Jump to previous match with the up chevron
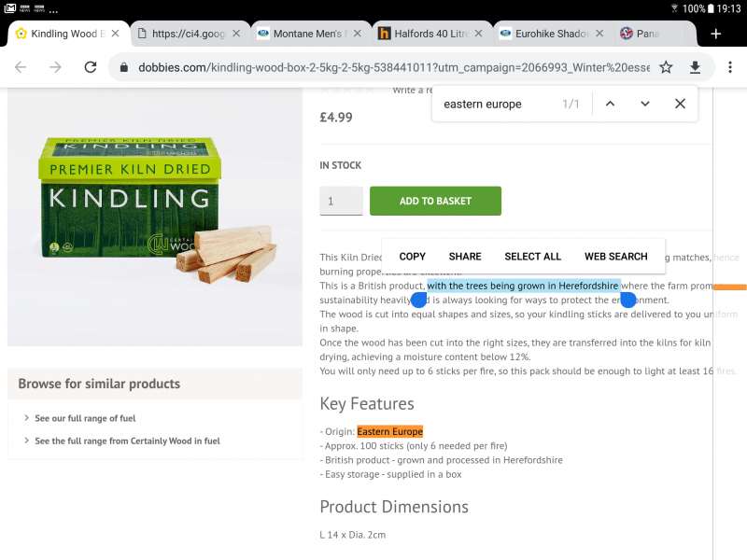Image resolution: width=747 pixels, height=560 pixels. click(611, 104)
